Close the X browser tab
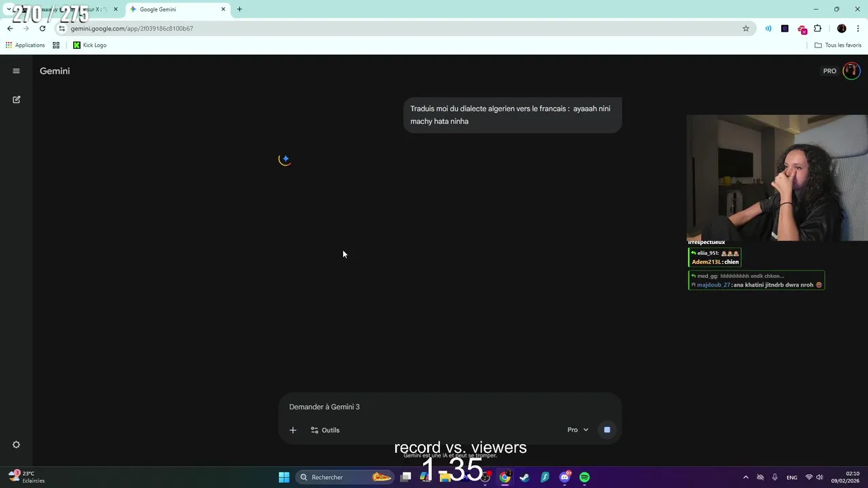Viewport: 868px width, 488px height. (115, 9)
